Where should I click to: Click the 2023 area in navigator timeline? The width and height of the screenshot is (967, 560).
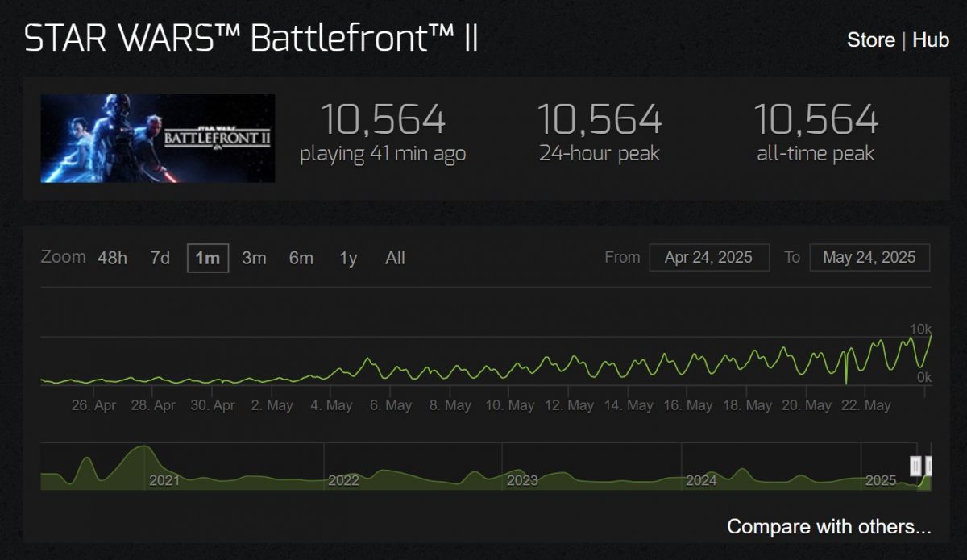(x=521, y=481)
